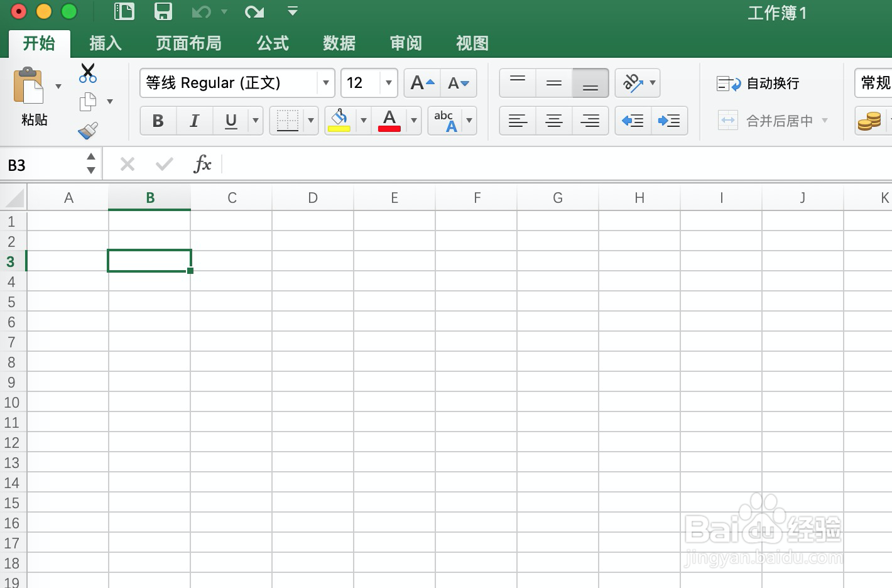Open borders dropdown arrow
Viewport: 892px width, 588px height.
[311, 121]
